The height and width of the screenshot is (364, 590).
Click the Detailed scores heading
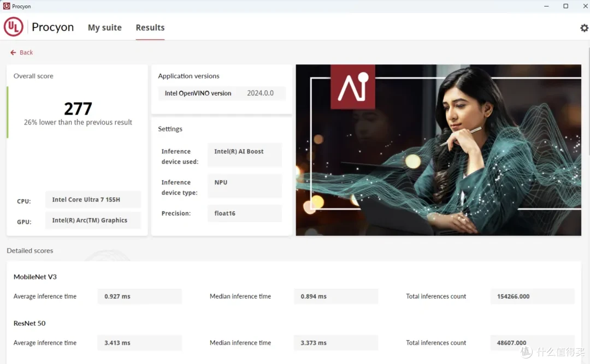click(x=29, y=250)
